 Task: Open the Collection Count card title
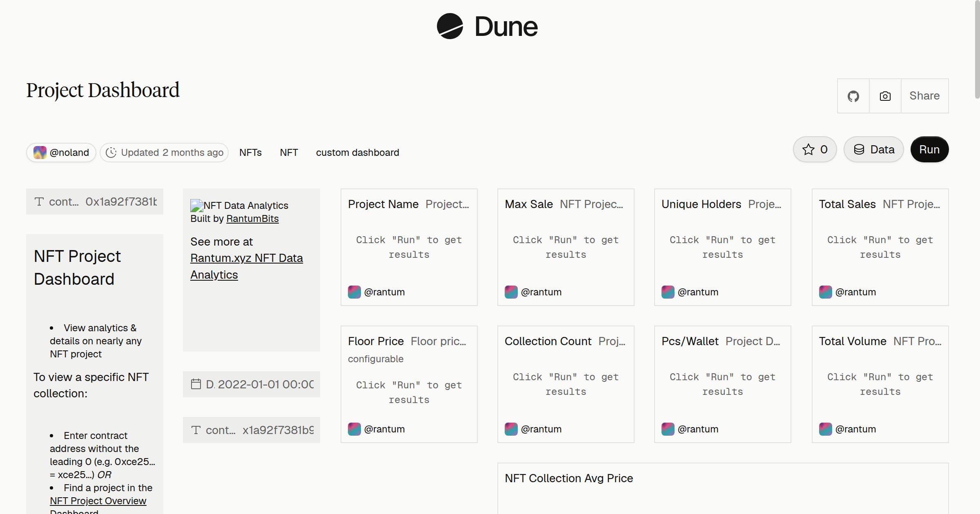[x=548, y=341]
